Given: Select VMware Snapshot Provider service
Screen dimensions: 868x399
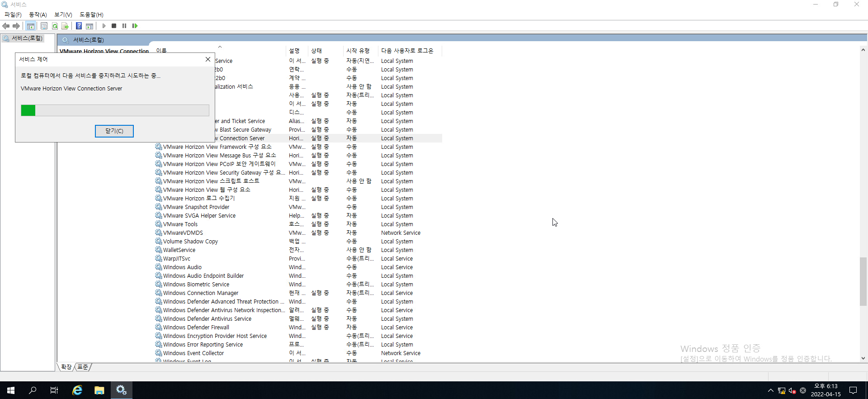Looking at the screenshot, I should click(x=298, y=207).
